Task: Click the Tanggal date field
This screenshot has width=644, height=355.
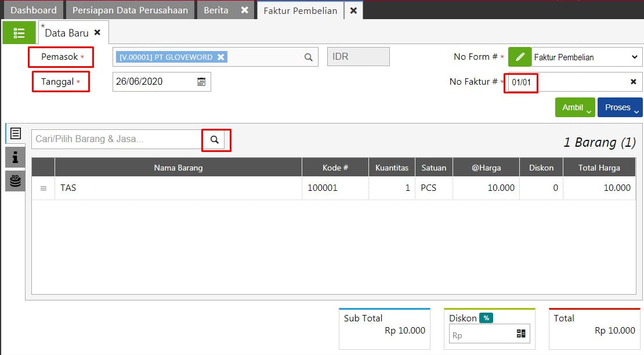Action: click(x=161, y=82)
